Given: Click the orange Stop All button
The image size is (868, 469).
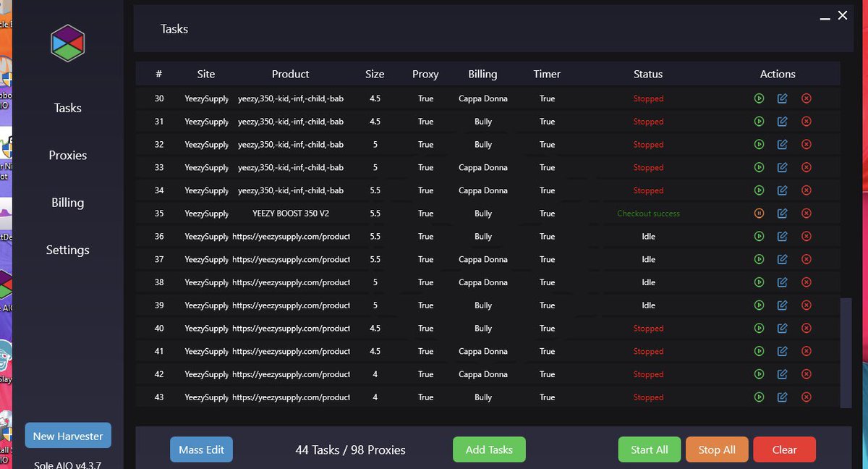Looking at the screenshot, I should tap(717, 449).
